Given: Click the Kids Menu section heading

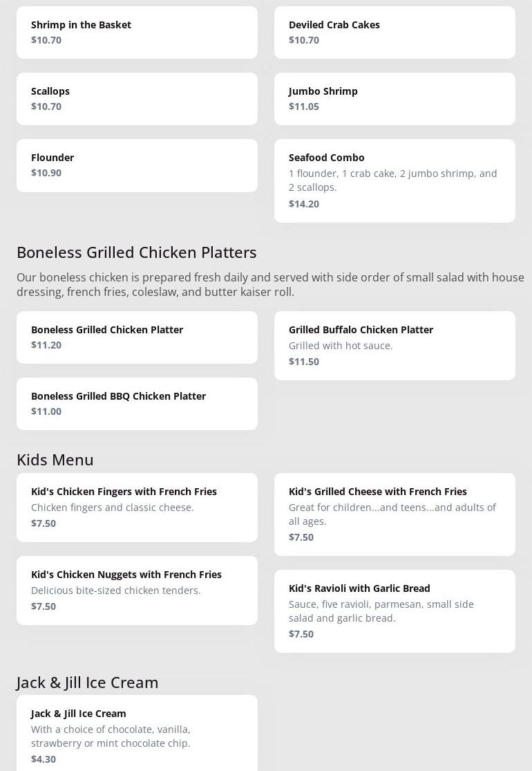Looking at the screenshot, I should [55, 460].
